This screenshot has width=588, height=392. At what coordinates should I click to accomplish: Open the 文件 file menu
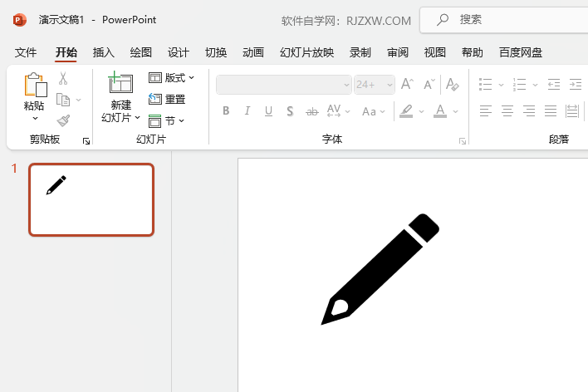pyautogui.click(x=26, y=52)
